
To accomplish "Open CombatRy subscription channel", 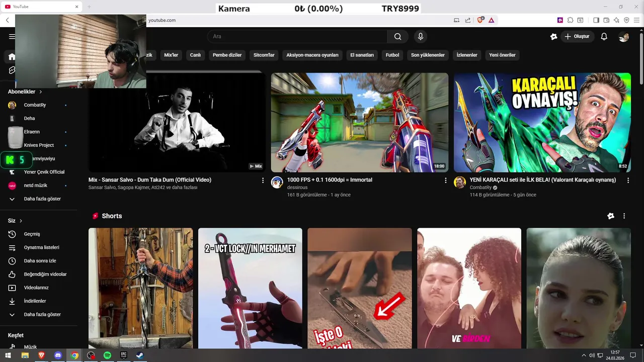I will (x=39, y=105).
